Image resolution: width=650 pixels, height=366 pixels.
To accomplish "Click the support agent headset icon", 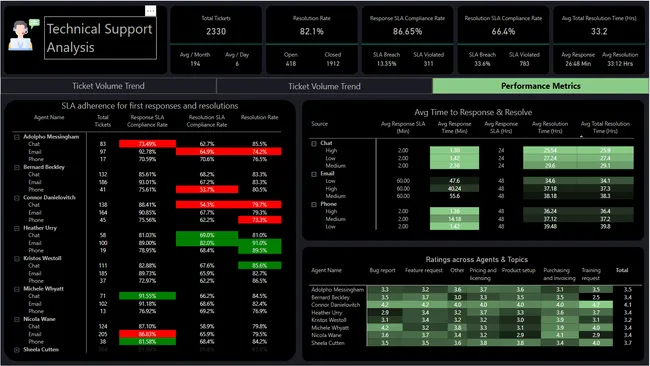I will tap(23, 35).
